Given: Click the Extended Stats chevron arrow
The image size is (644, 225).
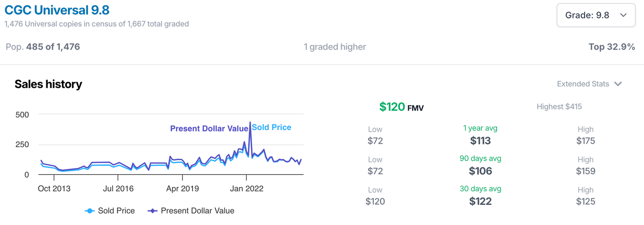Looking at the screenshot, I should [x=618, y=84].
